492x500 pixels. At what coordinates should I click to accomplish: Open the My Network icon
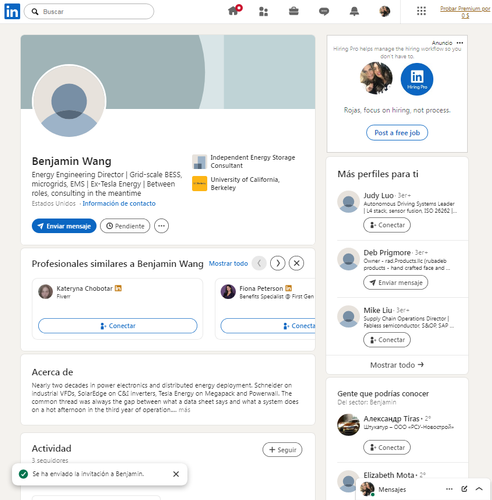point(263,12)
